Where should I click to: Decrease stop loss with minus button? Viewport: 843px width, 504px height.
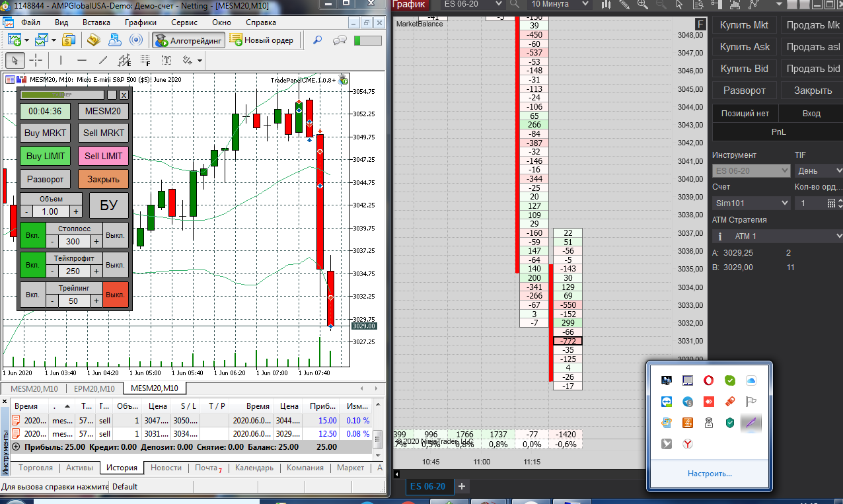point(53,242)
